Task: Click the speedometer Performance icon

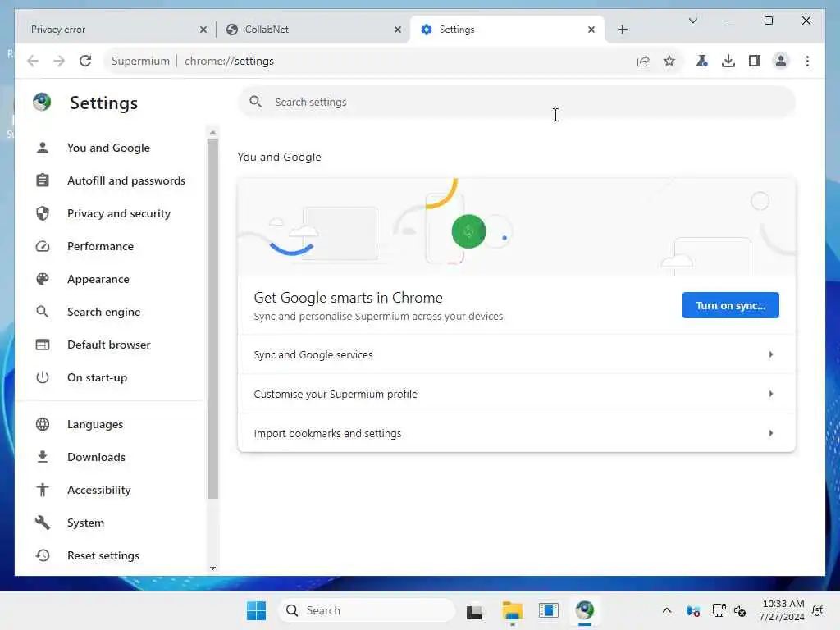Action: (43, 246)
